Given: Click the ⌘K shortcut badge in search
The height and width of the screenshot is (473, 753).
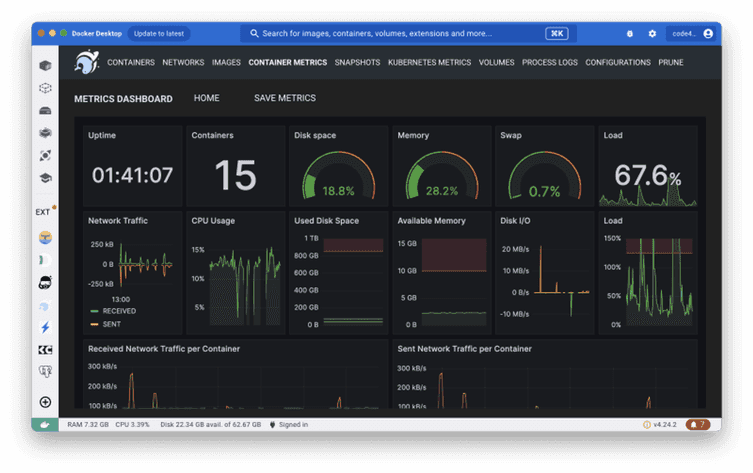Looking at the screenshot, I should coord(557,34).
